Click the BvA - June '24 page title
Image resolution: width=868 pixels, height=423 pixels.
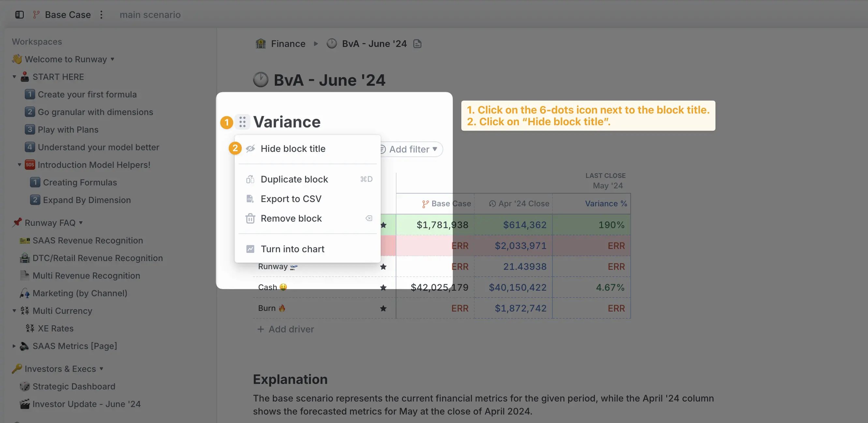[329, 80]
